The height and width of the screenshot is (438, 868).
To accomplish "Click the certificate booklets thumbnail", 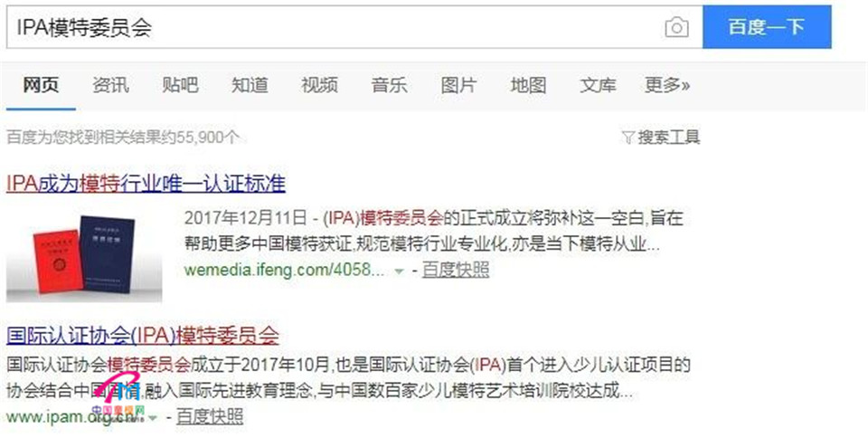I will (x=84, y=255).
